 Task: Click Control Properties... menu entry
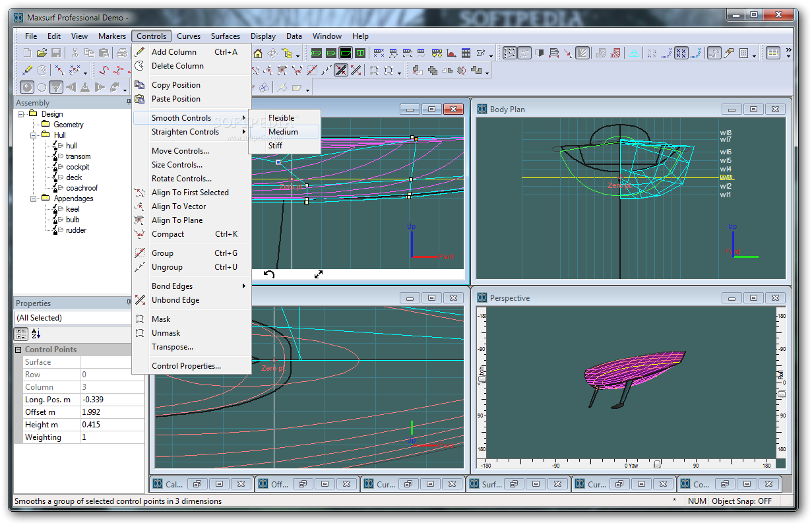pyautogui.click(x=191, y=366)
